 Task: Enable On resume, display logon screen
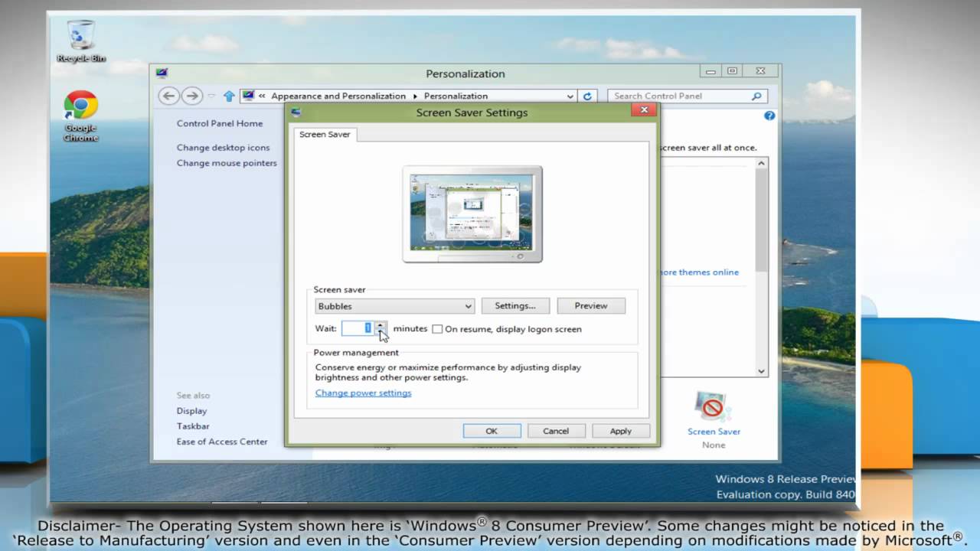[x=437, y=329]
